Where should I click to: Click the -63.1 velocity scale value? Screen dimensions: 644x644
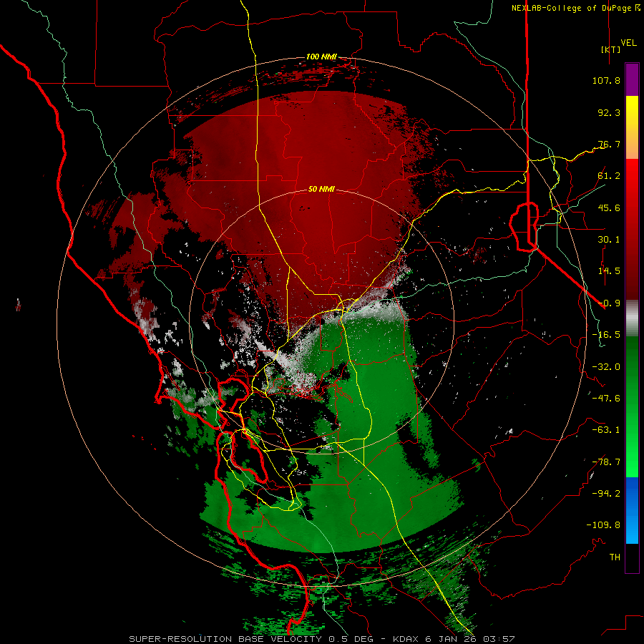(x=606, y=430)
